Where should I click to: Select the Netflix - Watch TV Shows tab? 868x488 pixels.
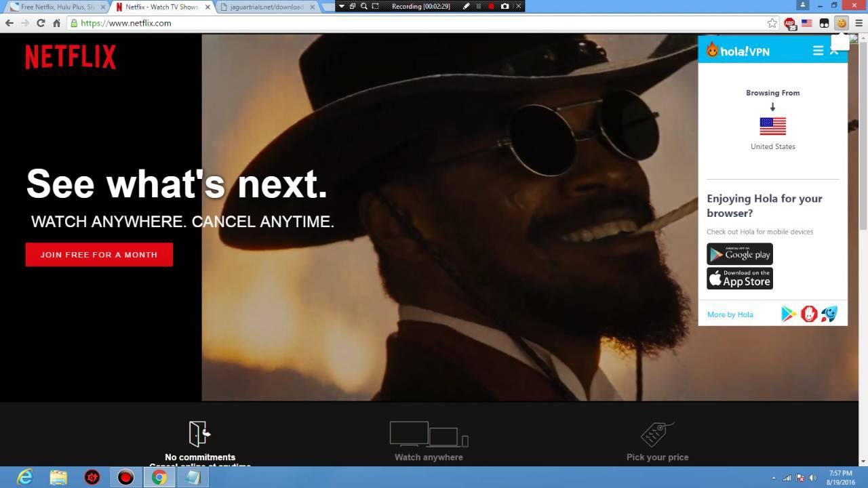click(x=161, y=7)
